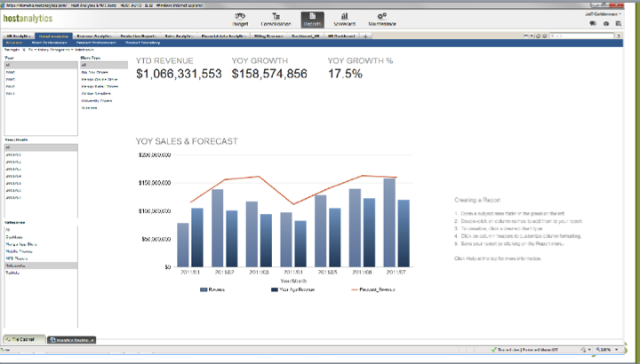Open the Product Performance sub-tab
This screenshot has width=640, height=364.
[96, 43]
